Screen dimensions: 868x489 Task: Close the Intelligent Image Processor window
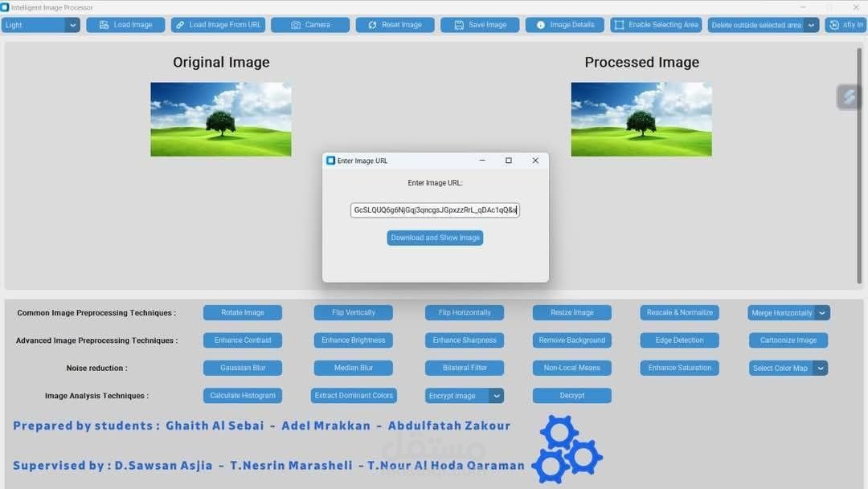856,7
